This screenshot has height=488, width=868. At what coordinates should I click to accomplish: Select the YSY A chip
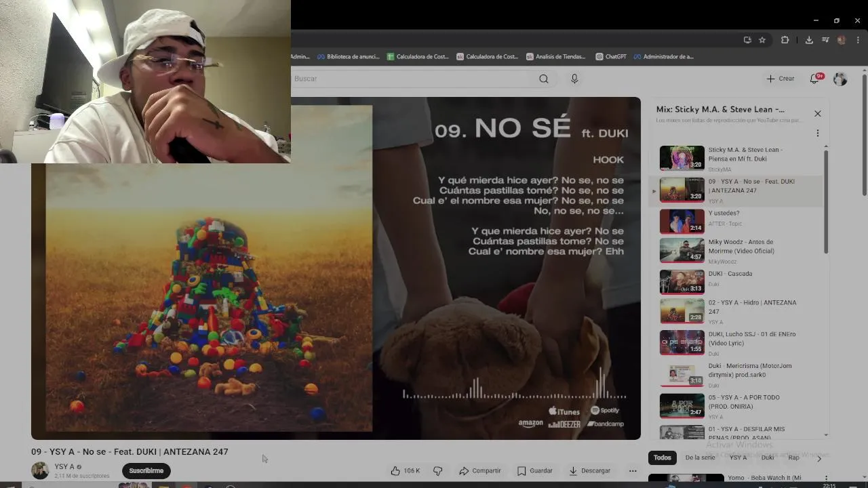click(x=738, y=457)
